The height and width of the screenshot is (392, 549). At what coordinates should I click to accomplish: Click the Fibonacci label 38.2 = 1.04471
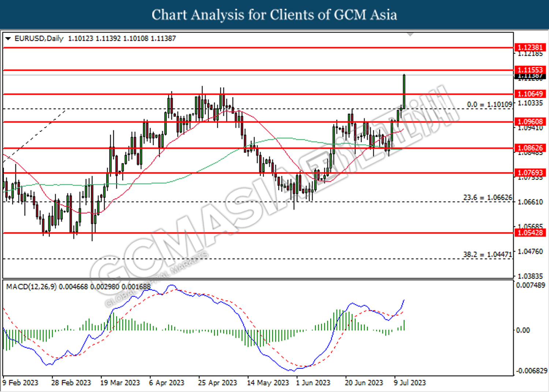tap(488, 254)
